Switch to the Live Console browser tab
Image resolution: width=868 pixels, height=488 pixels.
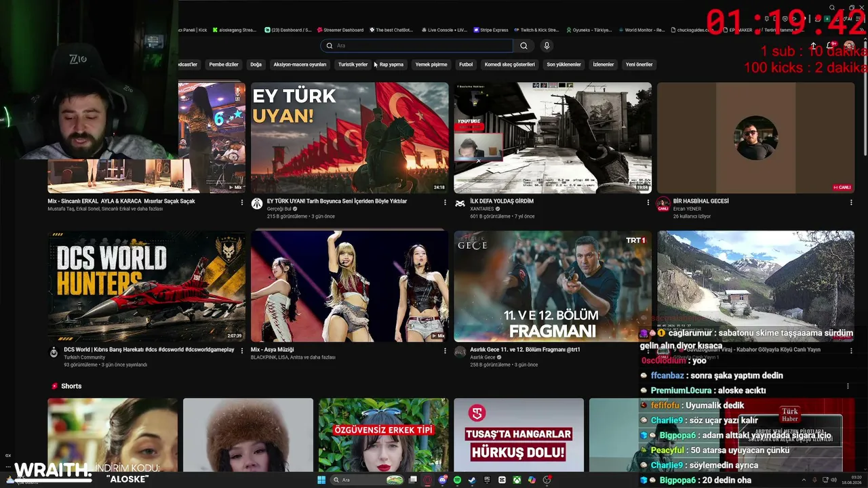pos(444,30)
